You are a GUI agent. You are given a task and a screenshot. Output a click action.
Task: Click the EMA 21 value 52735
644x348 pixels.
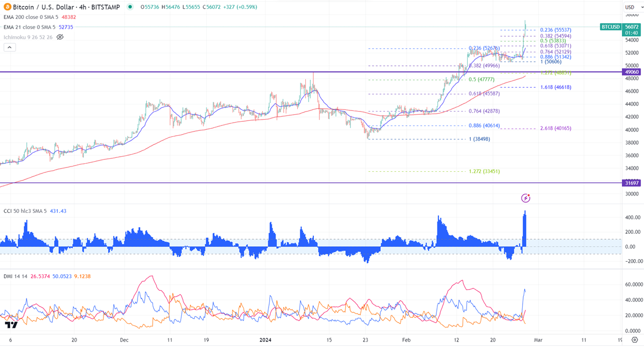[x=66, y=27]
